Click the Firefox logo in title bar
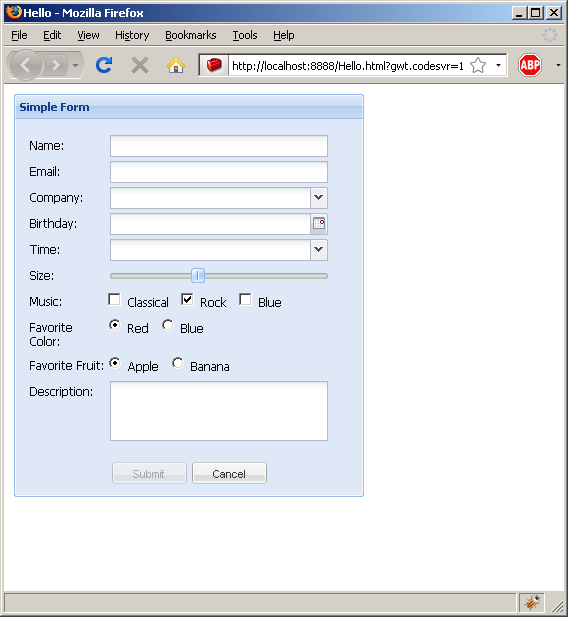This screenshot has width=568, height=617. point(13,13)
